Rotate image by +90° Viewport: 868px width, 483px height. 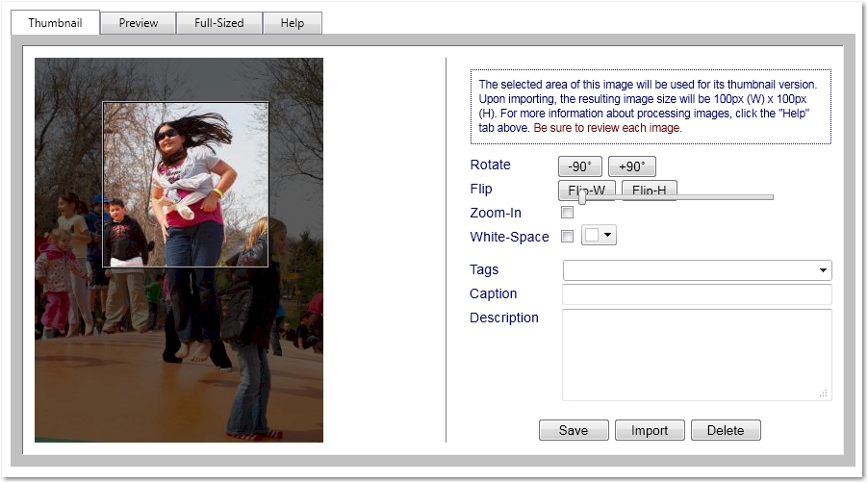point(631,166)
